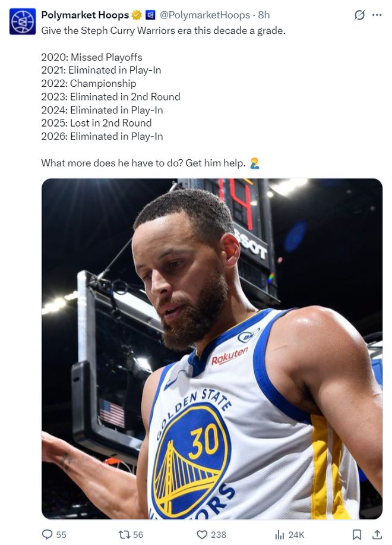The image size is (392, 545).
Task: Click the 238 likes count
Action: pos(219,534)
